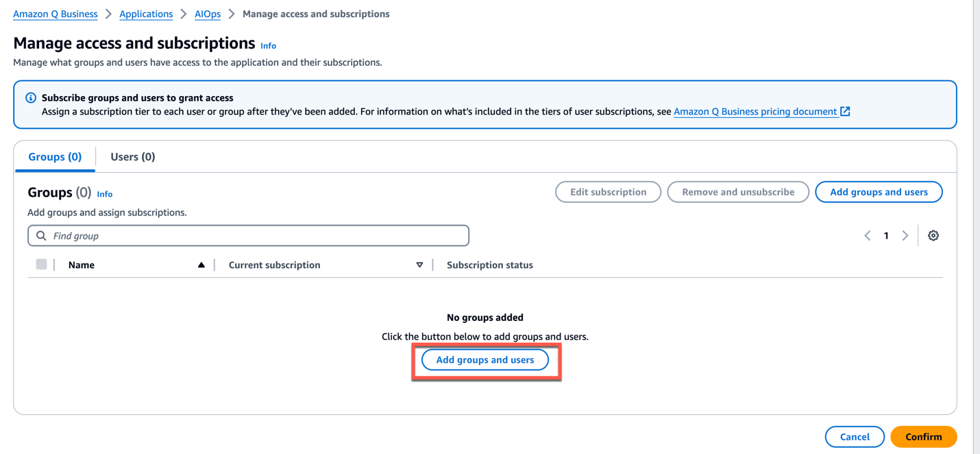Viewport: 980px width, 454px height.
Task: Open the Current subscription filter dropdown
Action: point(419,265)
